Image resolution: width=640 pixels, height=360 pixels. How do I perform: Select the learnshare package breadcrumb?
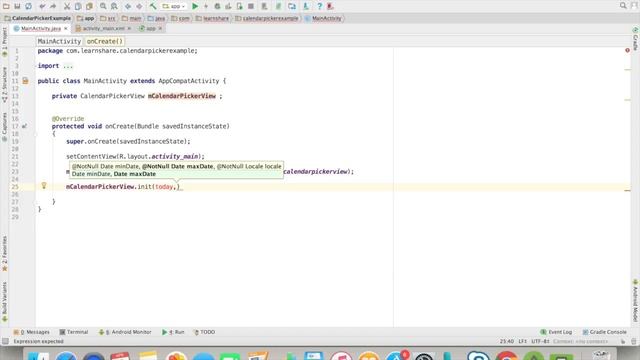tap(212, 18)
